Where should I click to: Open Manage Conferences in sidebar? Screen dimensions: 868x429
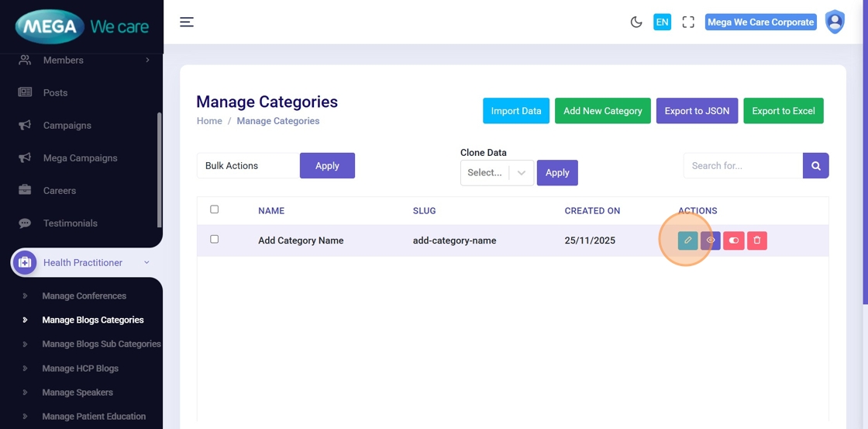tap(84, 296)
